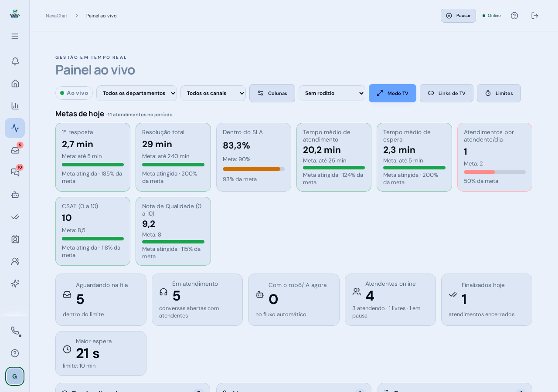Open help icon at sidebar bottom
Screen dimensions: 558x392
(x=15, y=353)
